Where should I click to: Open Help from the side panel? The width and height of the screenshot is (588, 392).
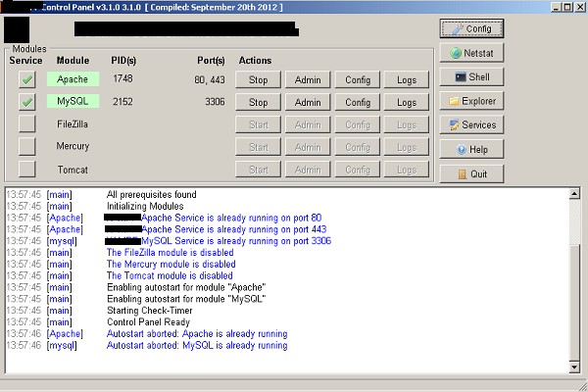coord(471,149)
